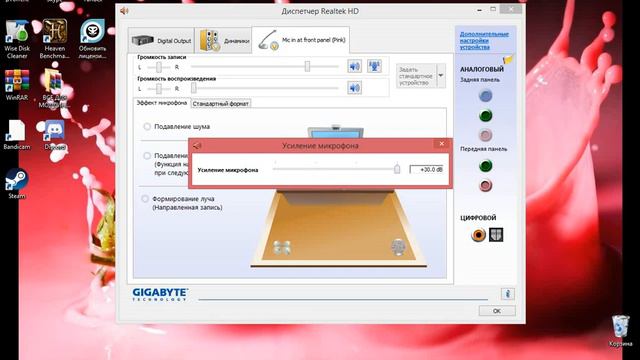Click the blue rear panel audio jack
This screenshot has width=640, height=360.
click(x=485, y=96)
